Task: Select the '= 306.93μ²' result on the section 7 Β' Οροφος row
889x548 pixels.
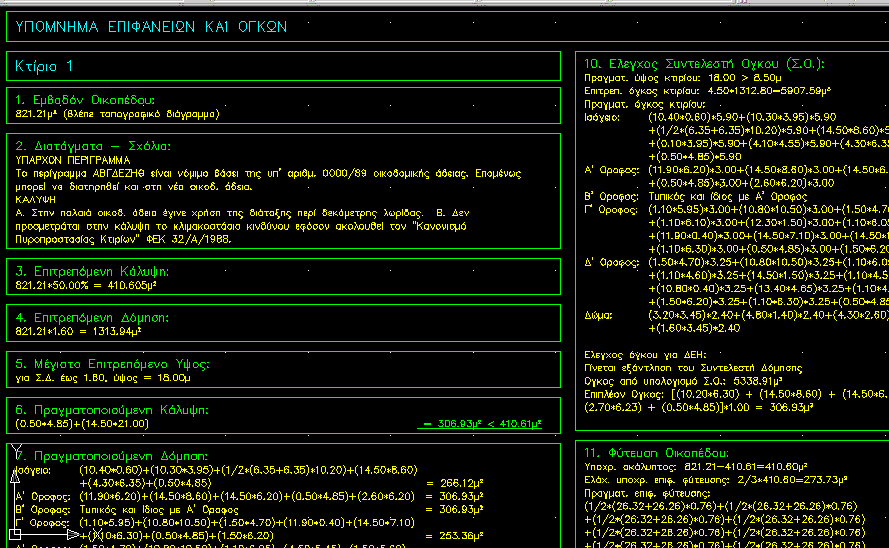Action: (x=455, y=509)
